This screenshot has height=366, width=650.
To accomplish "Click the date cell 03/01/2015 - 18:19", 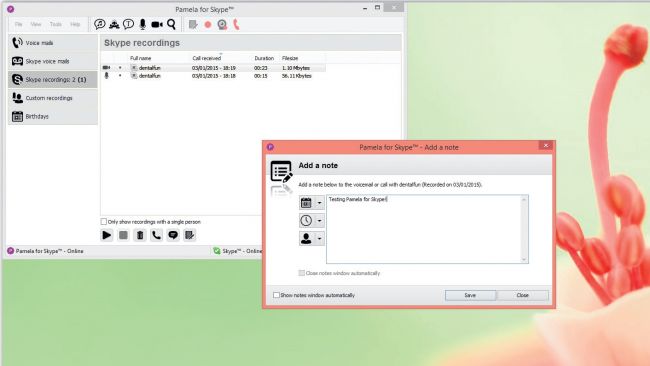I will [213, 68].
